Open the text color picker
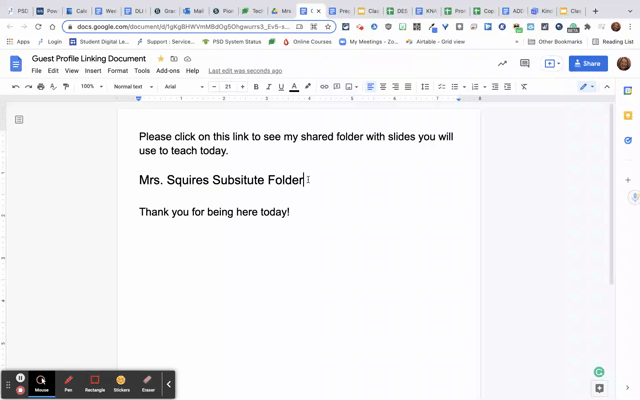Screen dimensions: 640x400 click(x=294, y=87)
